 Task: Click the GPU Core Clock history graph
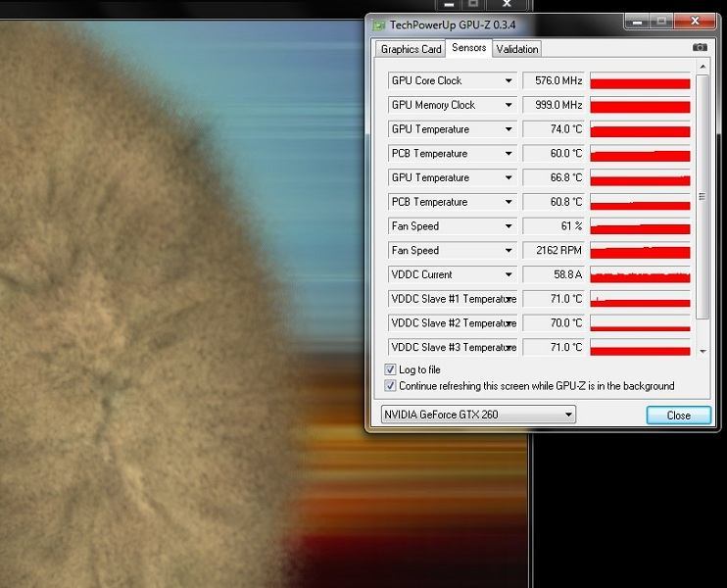pyautogui.click(x=641, y=80)
